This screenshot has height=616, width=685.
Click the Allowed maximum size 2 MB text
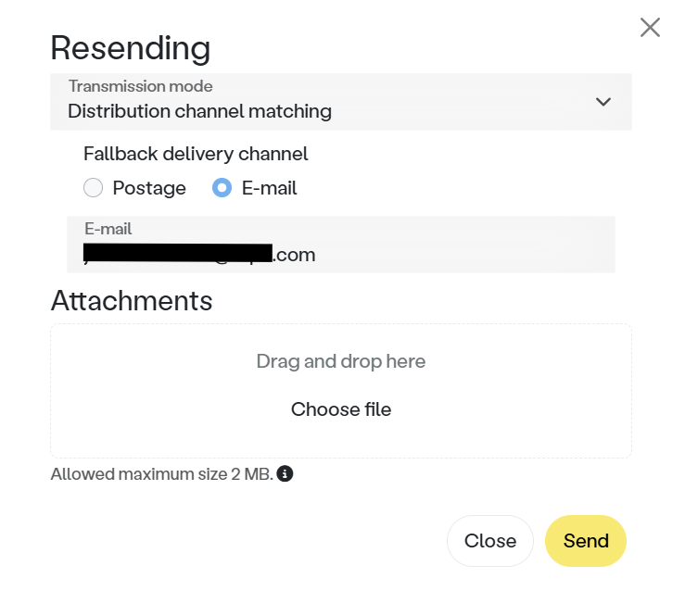(x=162, y=474)
